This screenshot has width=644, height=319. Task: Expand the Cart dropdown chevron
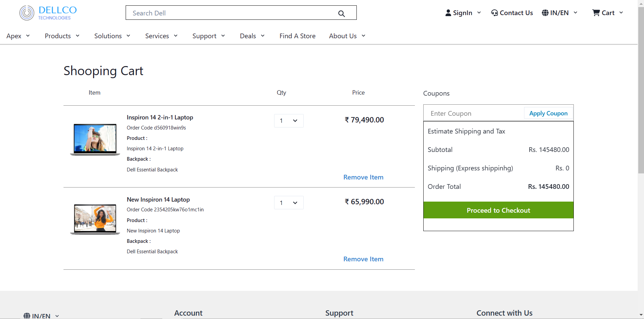coord(621,13)
